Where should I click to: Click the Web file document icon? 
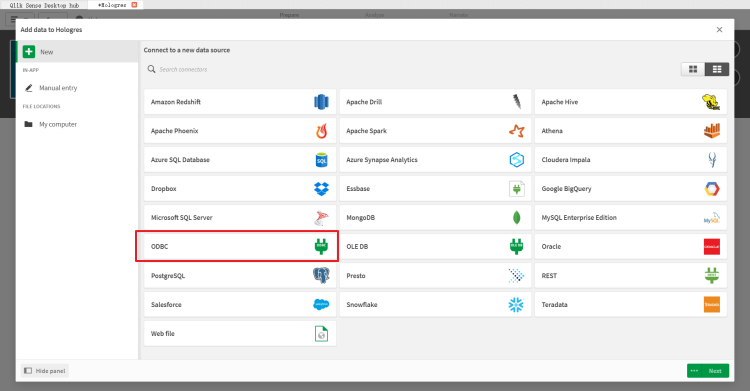click(321, 334)
